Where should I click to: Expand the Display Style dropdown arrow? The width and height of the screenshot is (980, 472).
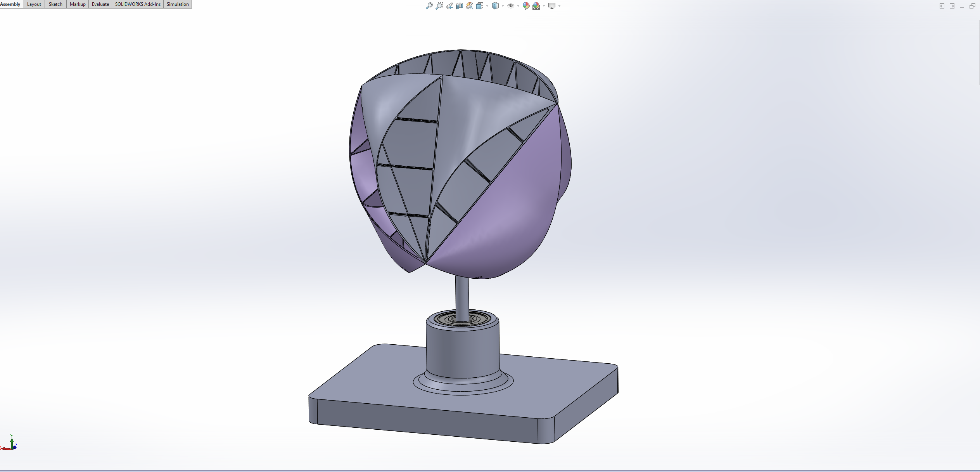(x=503, y=6)
